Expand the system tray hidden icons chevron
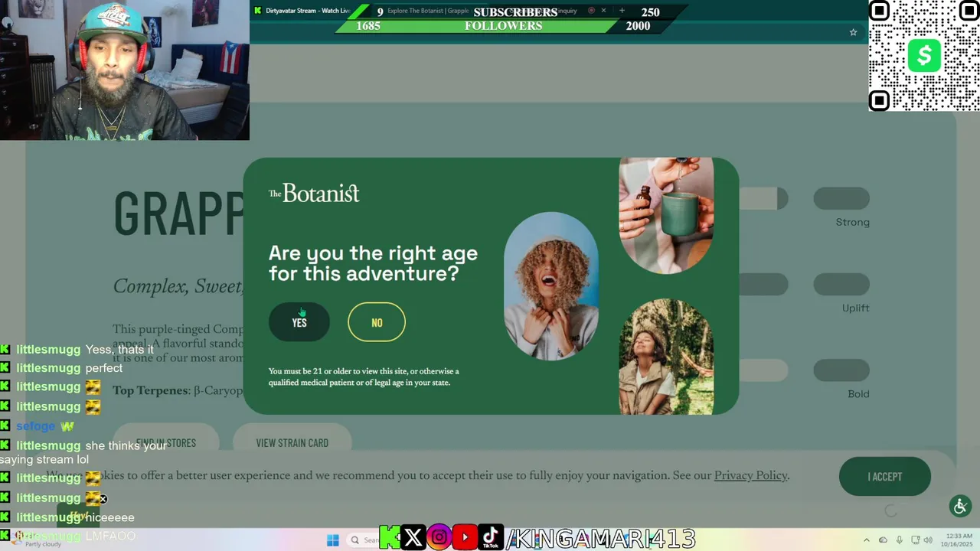 pyautogui.click(x=867, y=540)
